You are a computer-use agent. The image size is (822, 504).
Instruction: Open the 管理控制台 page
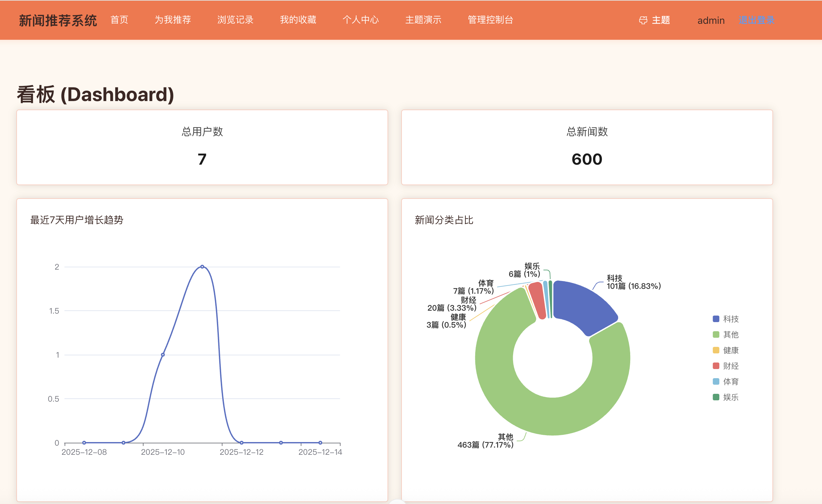(x=490, y=20)
